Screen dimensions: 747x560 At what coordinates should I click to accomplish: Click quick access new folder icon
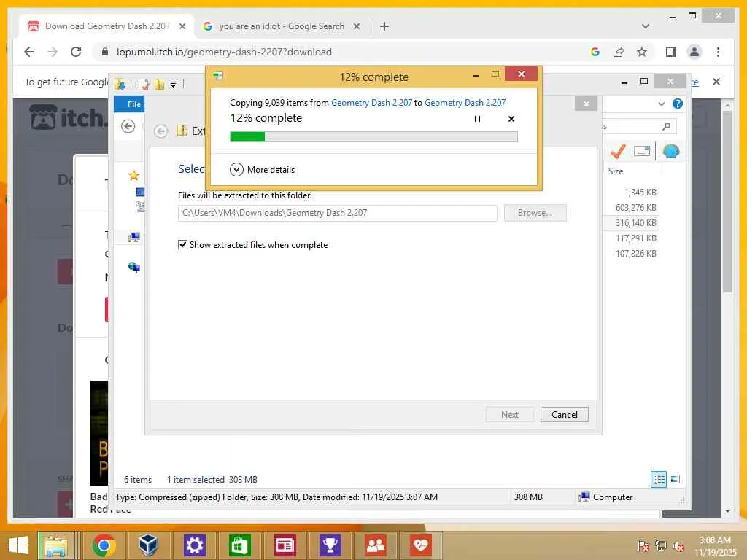pyautogui.click(x=159, y=85)
